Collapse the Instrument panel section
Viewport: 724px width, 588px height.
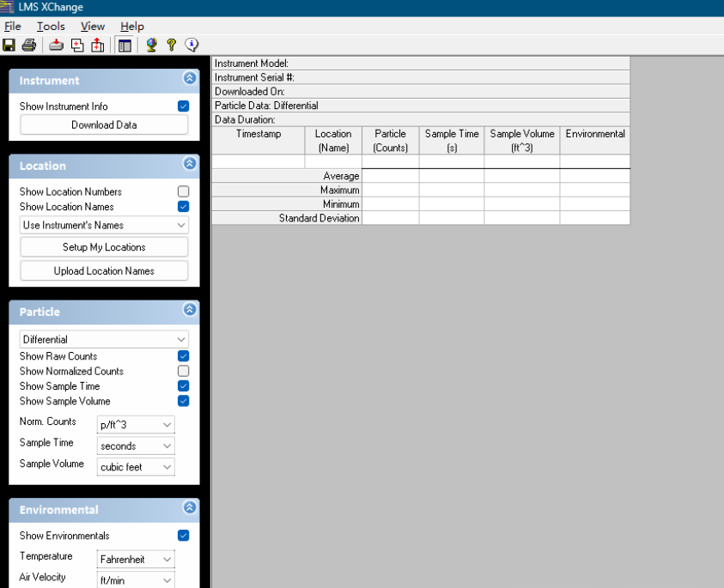click(189, 79)
